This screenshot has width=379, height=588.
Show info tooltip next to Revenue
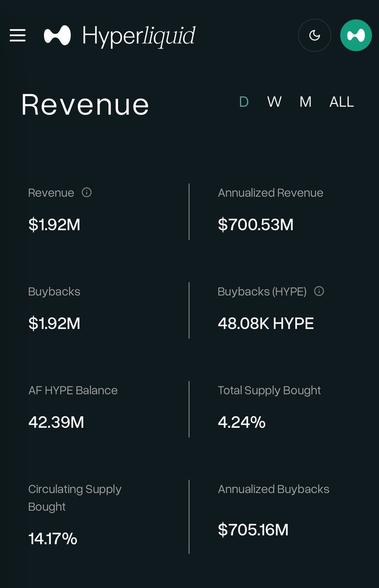pyautogui.click(x=87, y=193)
